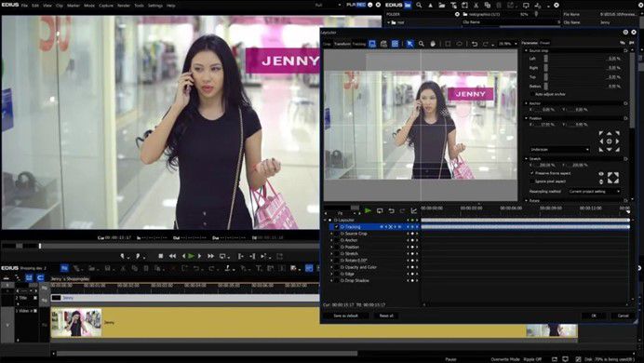Enable the Tracking checkbox in the parameter list
The width and height of the screenshot is (644, 363).
click(x=337, y=227)
